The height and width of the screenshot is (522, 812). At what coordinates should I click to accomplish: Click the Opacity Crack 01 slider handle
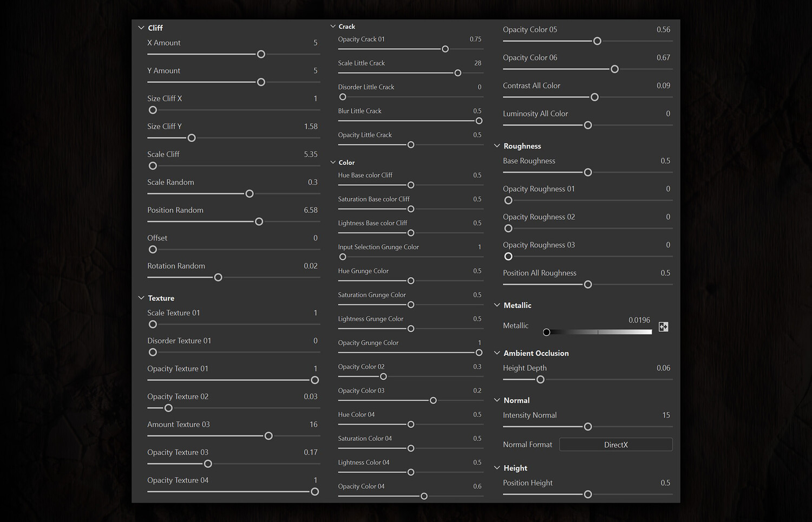coord(445,49)
